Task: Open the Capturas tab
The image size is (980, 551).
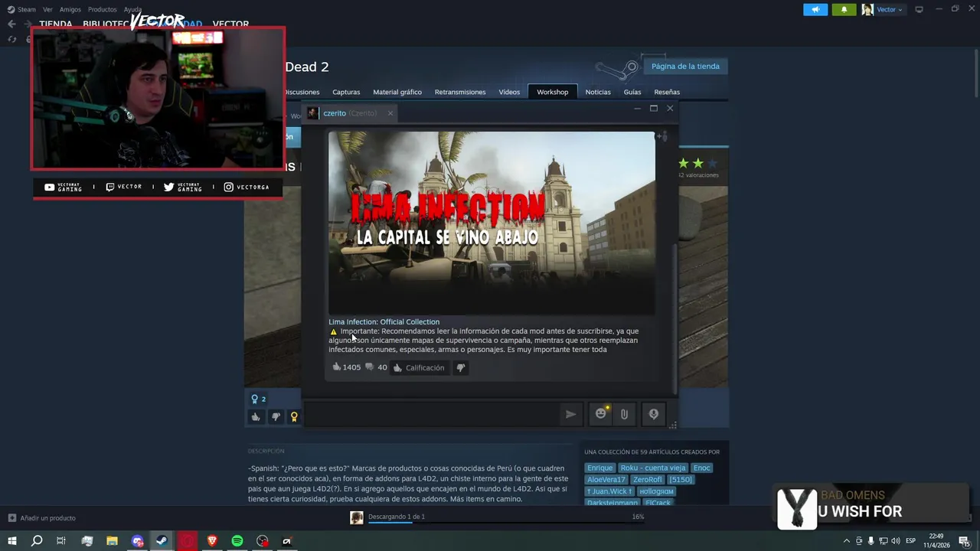Action: coord(346,92)
